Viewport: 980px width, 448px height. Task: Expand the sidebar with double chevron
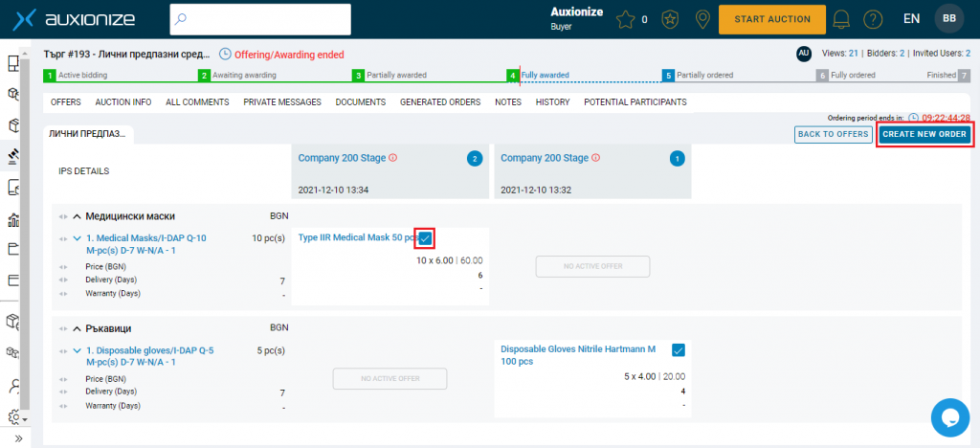tap(17, 438)
